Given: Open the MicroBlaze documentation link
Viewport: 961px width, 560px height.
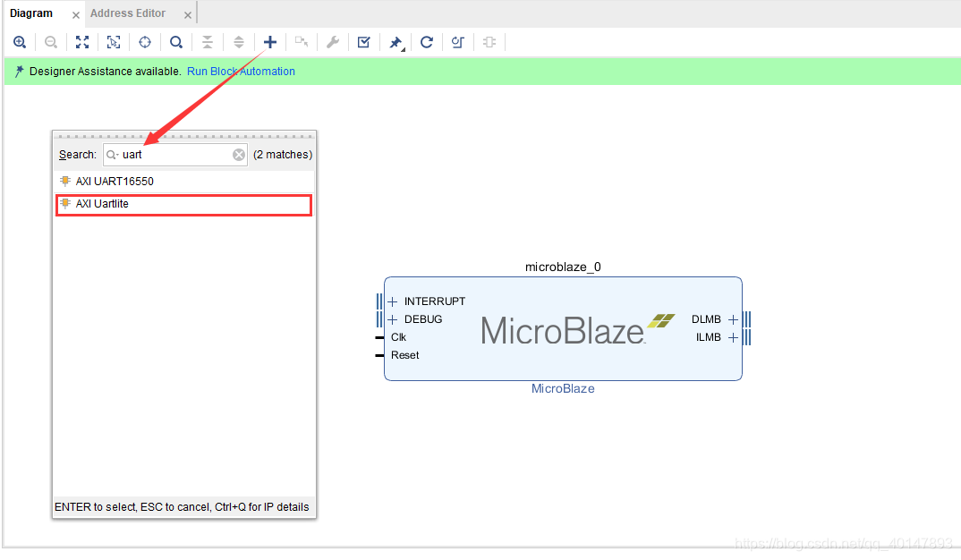Looking at the screenshot, I should coord(563,388).
